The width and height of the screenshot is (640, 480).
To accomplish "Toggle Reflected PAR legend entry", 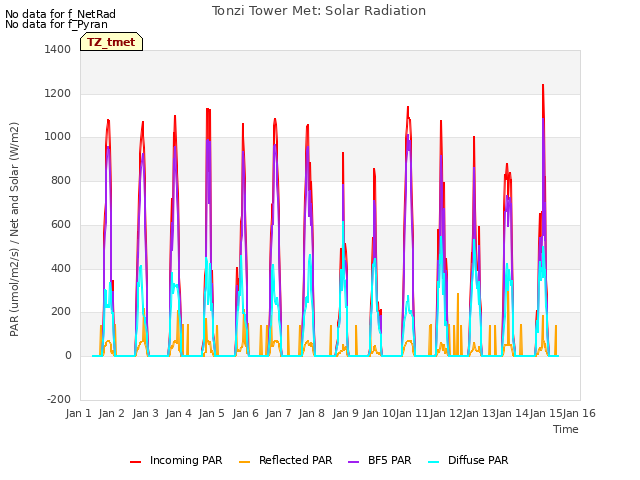I will coord(286,460).
